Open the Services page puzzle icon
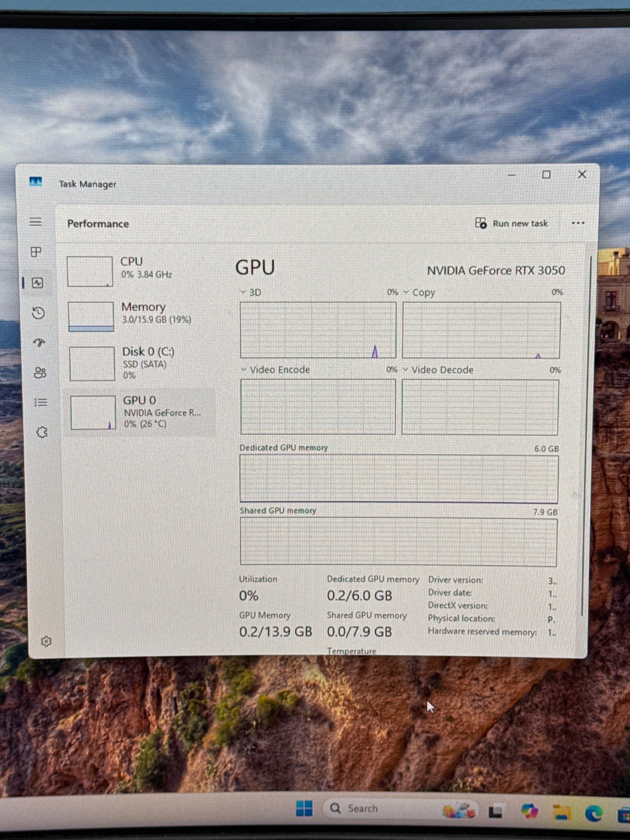 pyautogui.click(x=42, y=432)
